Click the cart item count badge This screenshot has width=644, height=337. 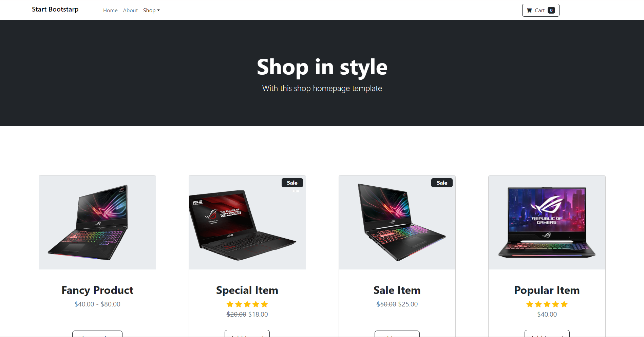(551, 11)
